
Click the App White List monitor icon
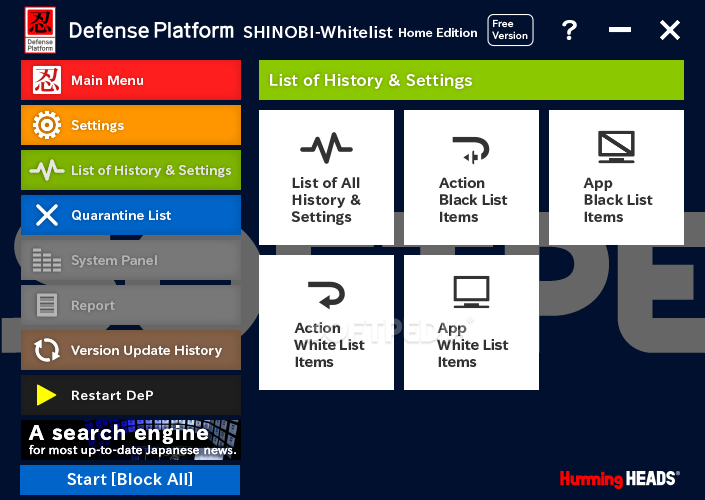point(471,292)
